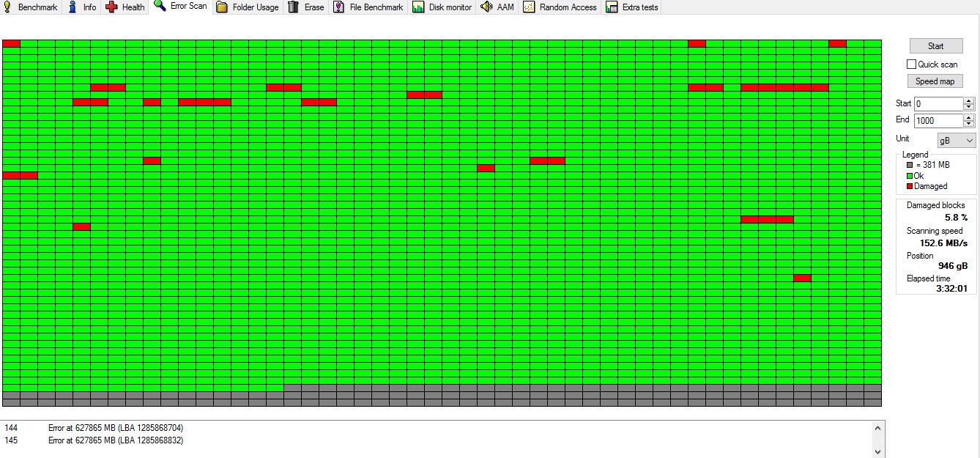Open the Unit dropdown showing gB
The image size is (980, 458).
(957, 140)
